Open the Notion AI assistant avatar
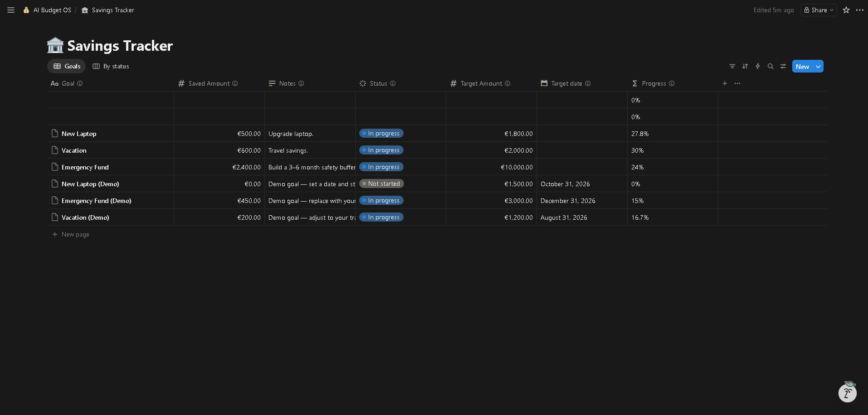868x415 pixels. (847, 392)
